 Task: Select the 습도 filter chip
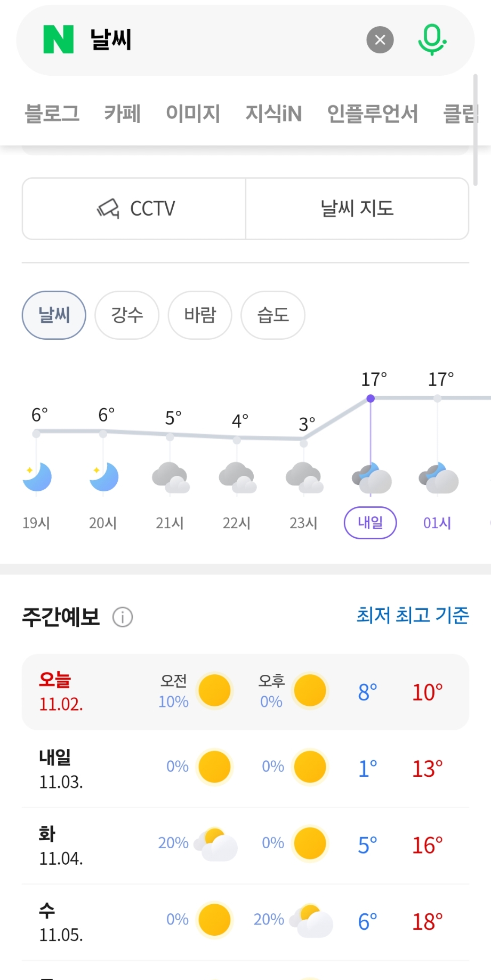coord(273,315)
